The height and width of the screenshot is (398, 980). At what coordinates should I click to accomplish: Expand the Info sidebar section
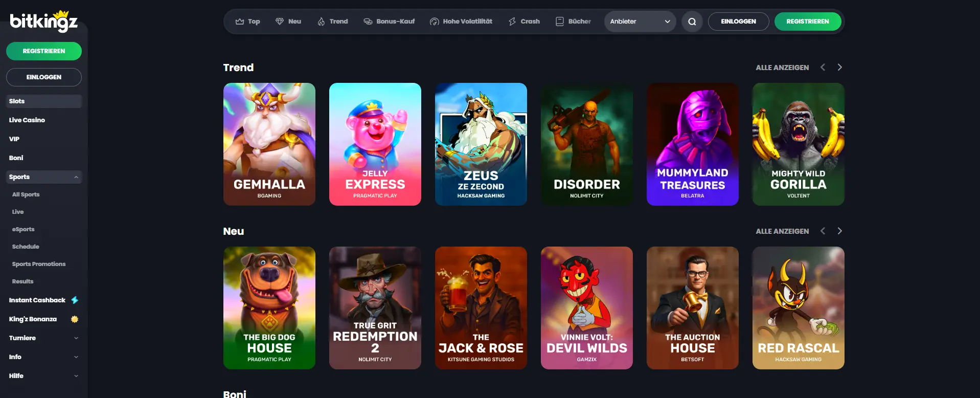(76, 357)
